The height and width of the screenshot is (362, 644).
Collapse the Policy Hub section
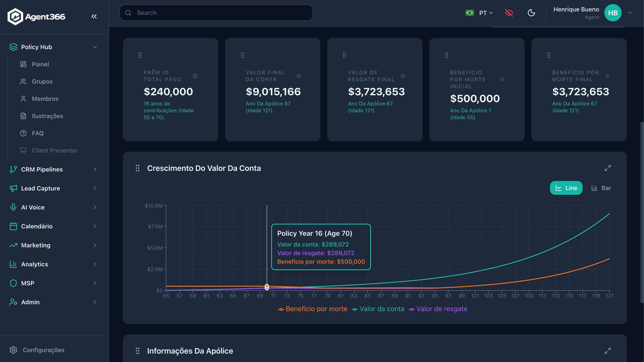pos(94,47)
